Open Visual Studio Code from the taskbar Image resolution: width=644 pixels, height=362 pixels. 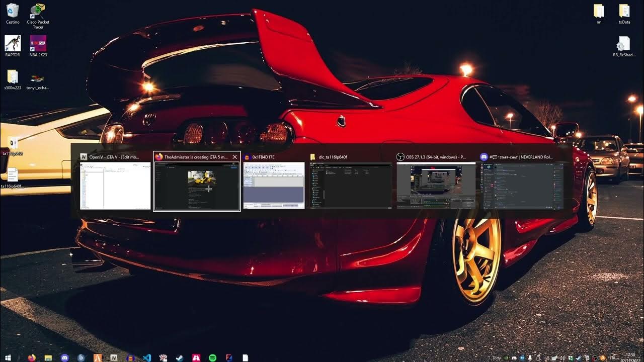tap(147, 357)
